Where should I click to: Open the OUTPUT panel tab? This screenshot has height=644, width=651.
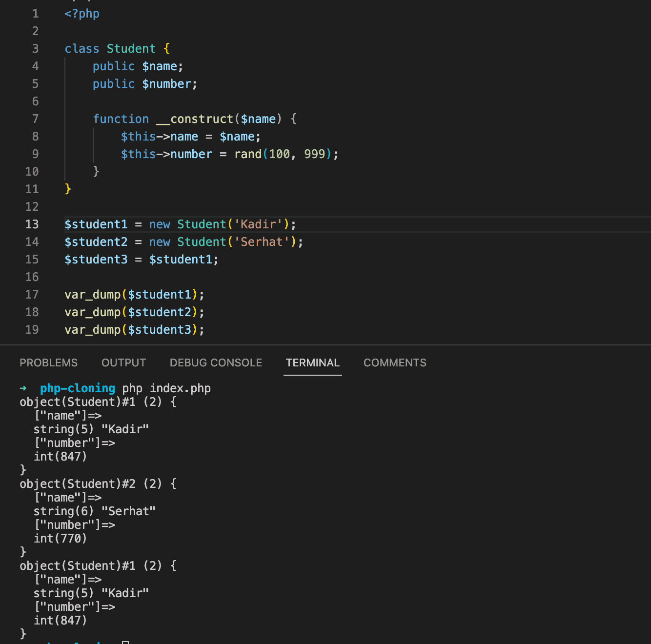[123, 362]
